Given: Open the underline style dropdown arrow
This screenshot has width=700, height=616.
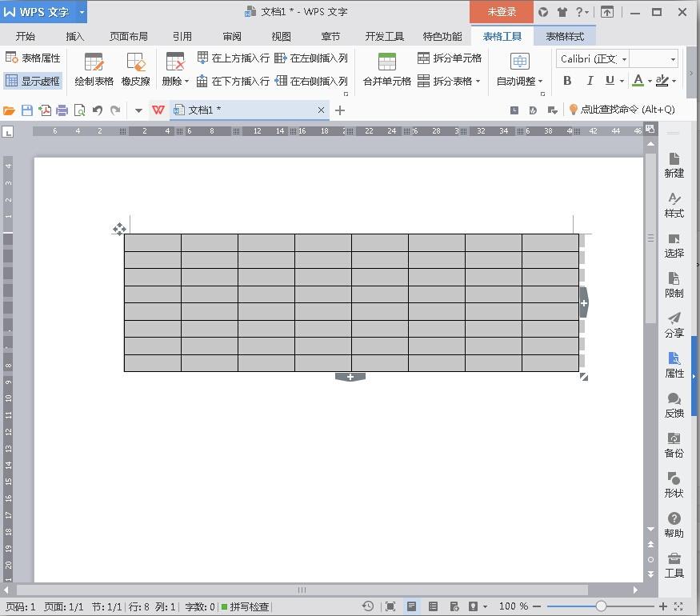Looking at the screenshot, I should pos(622,82).
